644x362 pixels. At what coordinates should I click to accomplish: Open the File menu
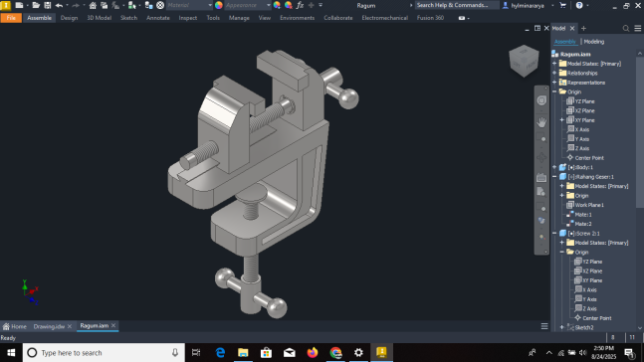(11, 18)
